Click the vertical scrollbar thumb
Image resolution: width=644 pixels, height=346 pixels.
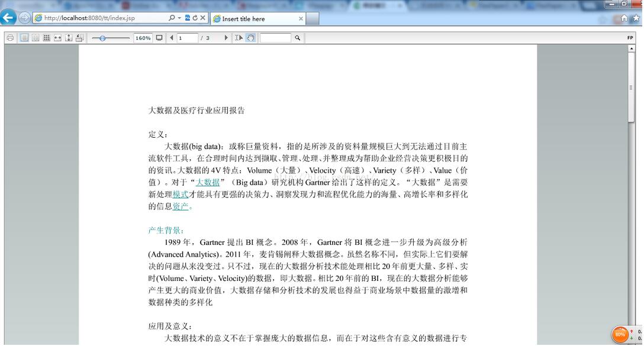(x=631, y=87)
